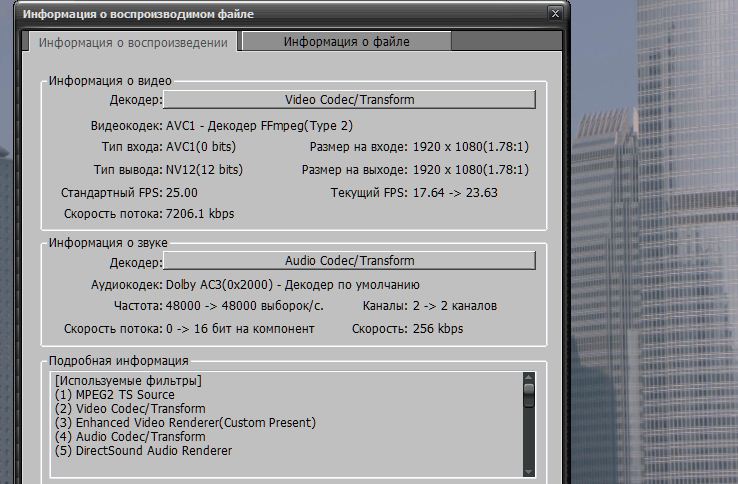Click the scrollbar down arrow in detailed info
Image resolution: width=738 pixels, height=484 pixels.
point(529,471)
